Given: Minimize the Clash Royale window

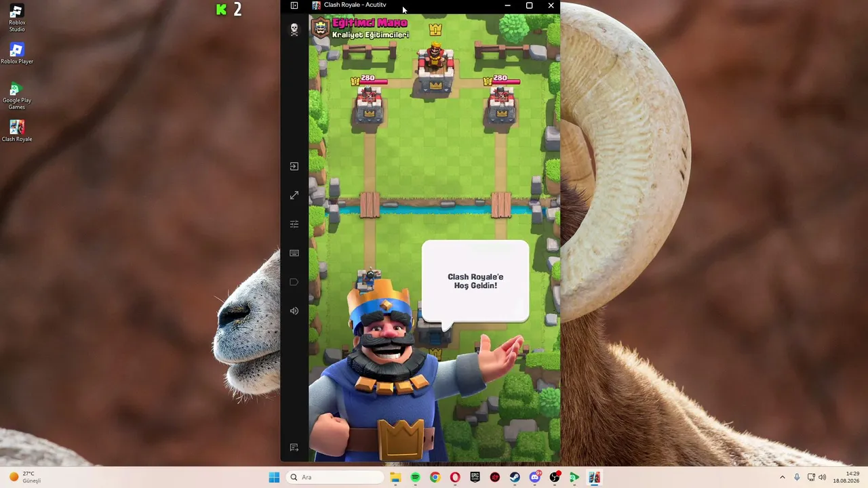Looking at the screenshot, I should [x=507, y=5].
